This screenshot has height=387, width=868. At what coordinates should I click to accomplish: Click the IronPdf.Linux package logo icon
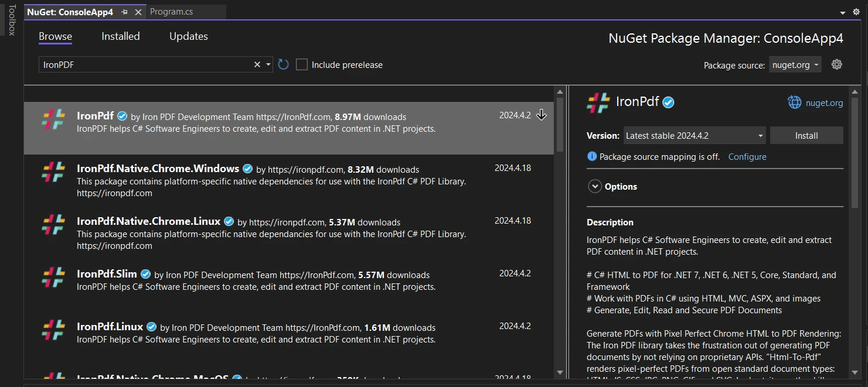53,330
